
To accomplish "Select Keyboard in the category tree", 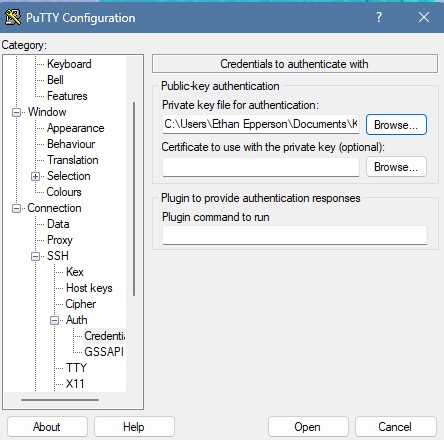I will (x=69, y=64).
